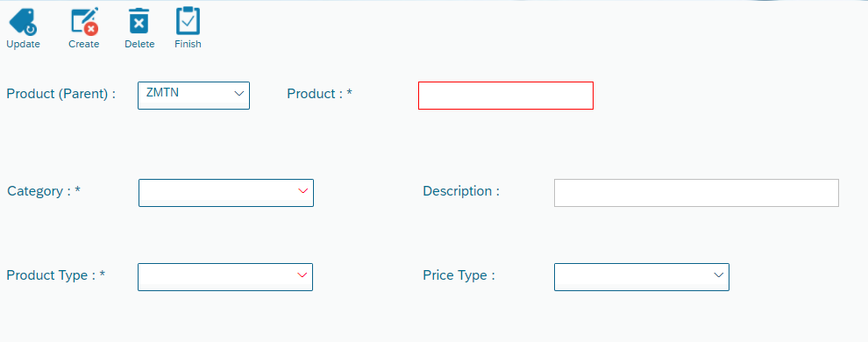Click inside the Product Type combo box field
The height and width of the screenshot is (342, 868).
click(x=225, y=277)
